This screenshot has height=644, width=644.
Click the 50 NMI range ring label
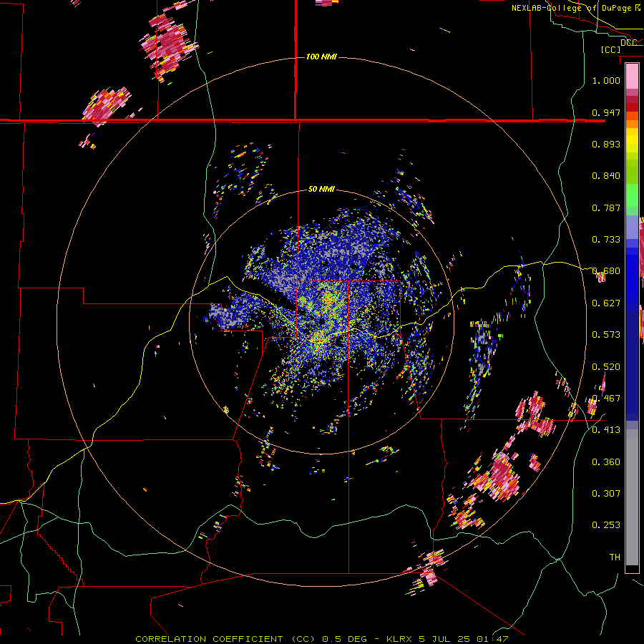[321, 189]
